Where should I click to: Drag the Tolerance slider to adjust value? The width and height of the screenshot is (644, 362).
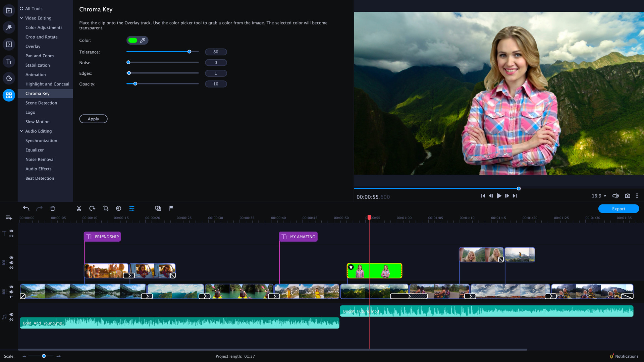(x=189, y=52)
